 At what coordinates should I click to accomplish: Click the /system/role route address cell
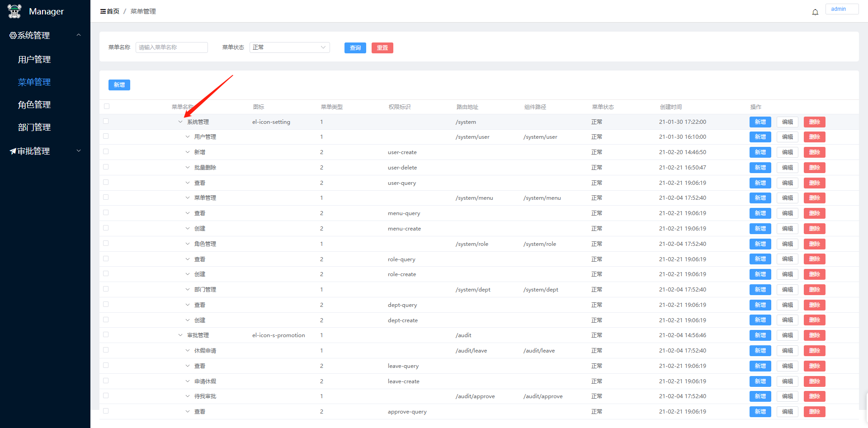(472, 244)
